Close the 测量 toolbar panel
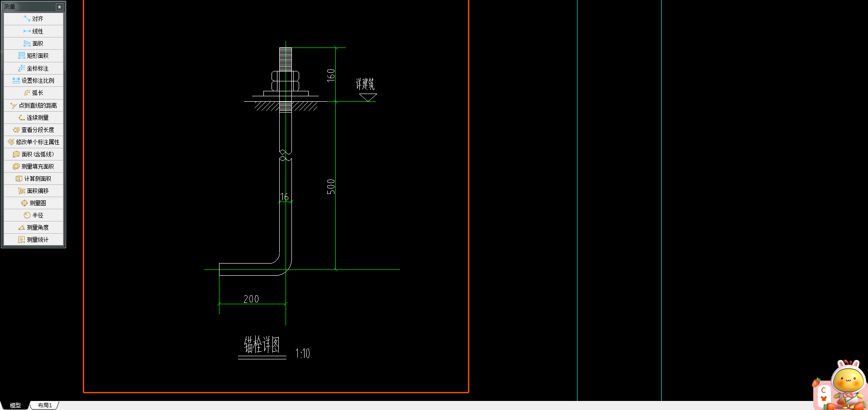868x410 pixels. (x=59, y=7)
